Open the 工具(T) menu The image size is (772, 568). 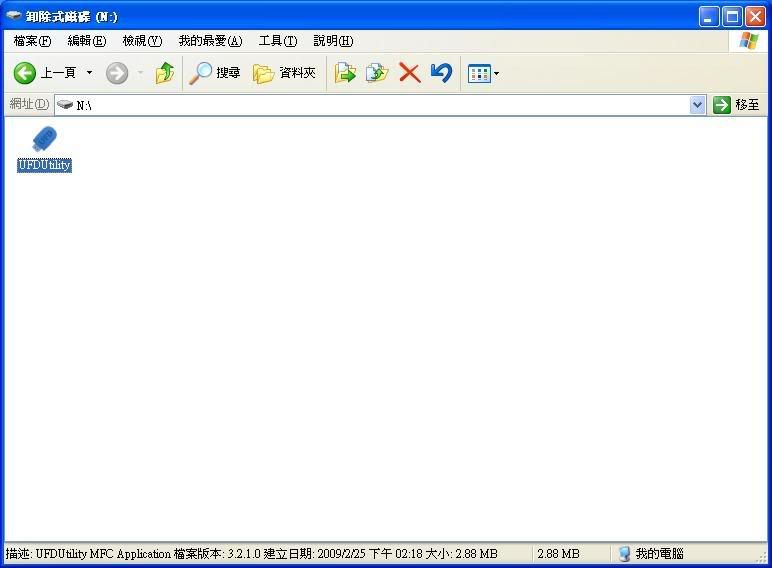point(277,41)
